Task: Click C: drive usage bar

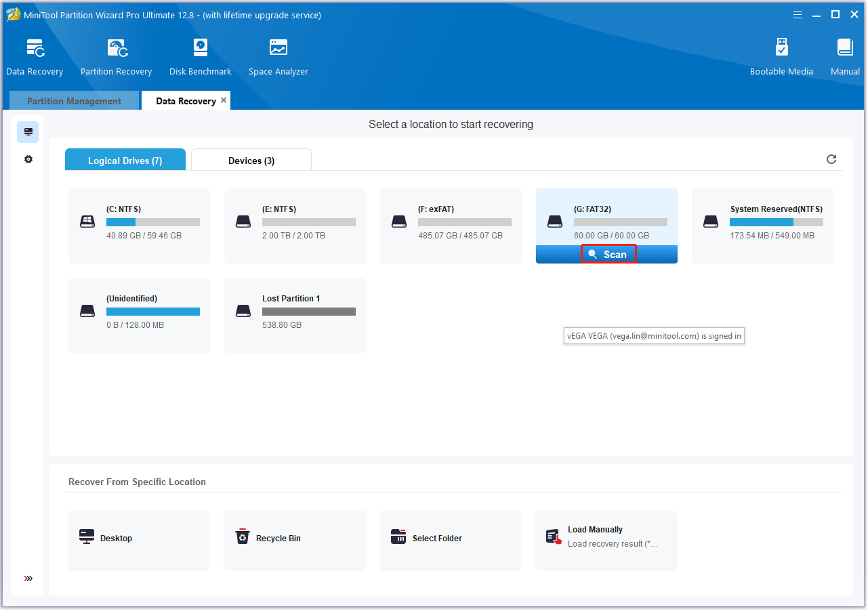Action: tap(153, 222)
